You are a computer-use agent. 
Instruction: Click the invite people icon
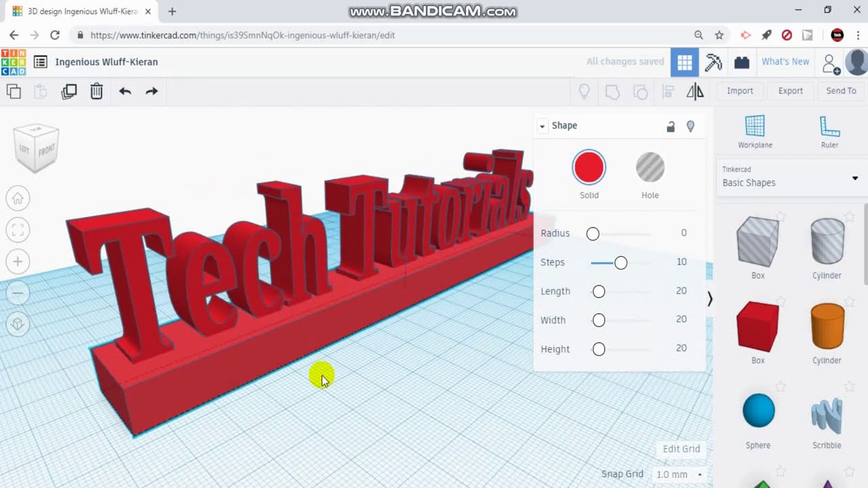coord(831,64)
